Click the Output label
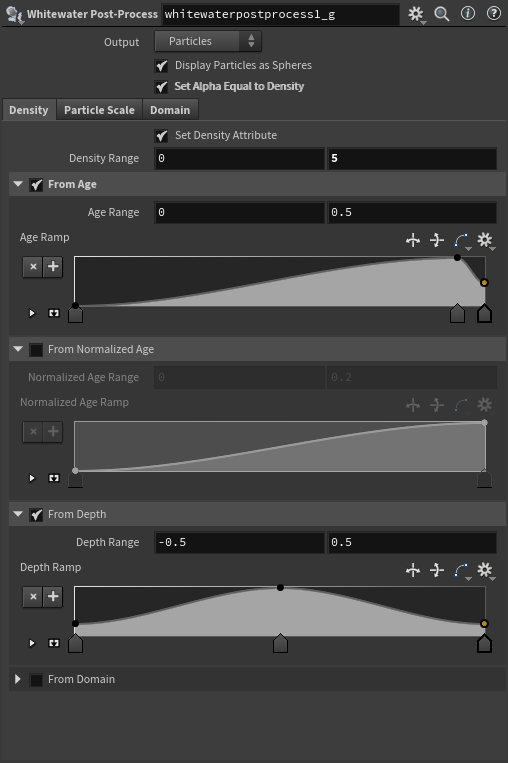Screen dimensions: 508x763 click(121, 42)
